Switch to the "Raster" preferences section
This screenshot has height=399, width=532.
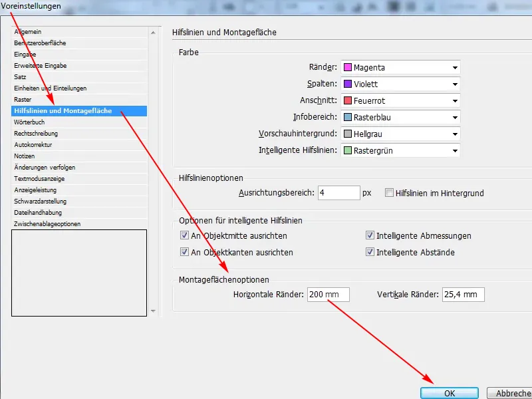tap(31, 100)
